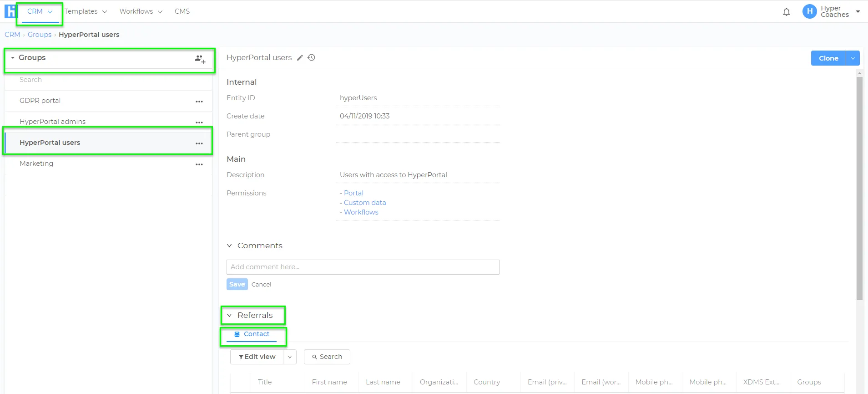The image size is (868, 394).
Task: Expand the Clone button arrow options
Action: (853, 58)
